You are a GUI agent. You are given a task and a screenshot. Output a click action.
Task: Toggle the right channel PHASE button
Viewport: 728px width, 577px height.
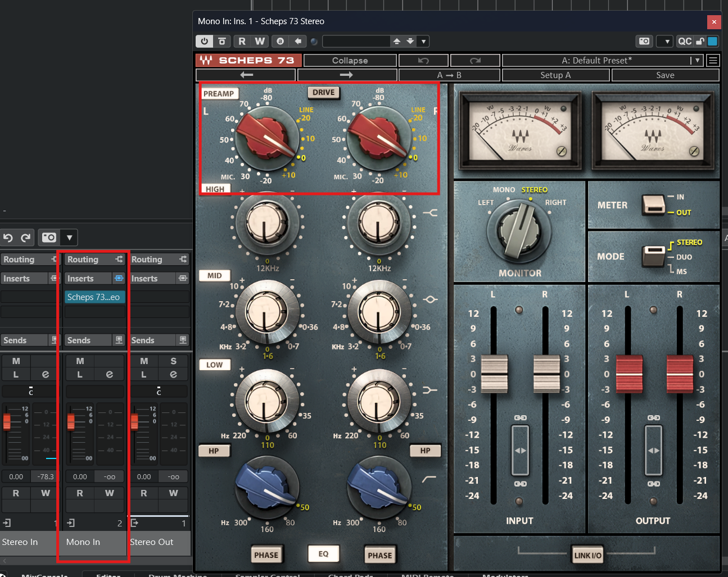(x=380, y=556)
